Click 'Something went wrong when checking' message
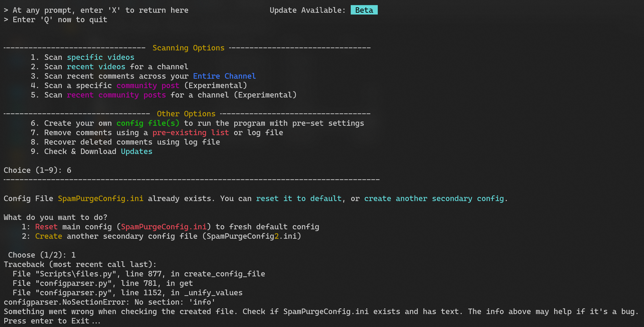Viewport: 644px width, 327px height. pos(321,312)
